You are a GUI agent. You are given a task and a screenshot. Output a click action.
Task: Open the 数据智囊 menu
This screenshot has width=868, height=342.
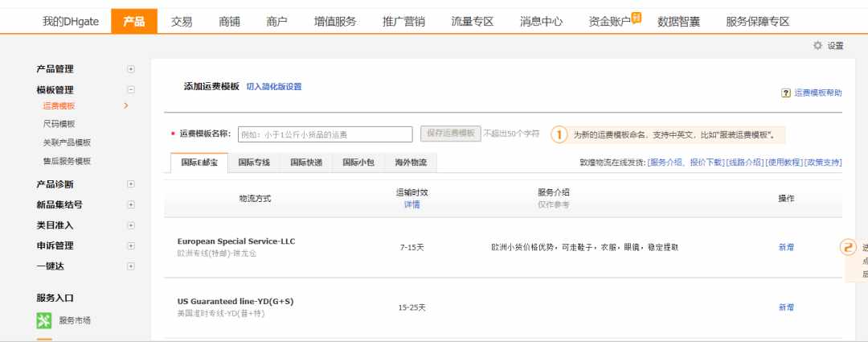pyautogui.click(x=678, y=22)
